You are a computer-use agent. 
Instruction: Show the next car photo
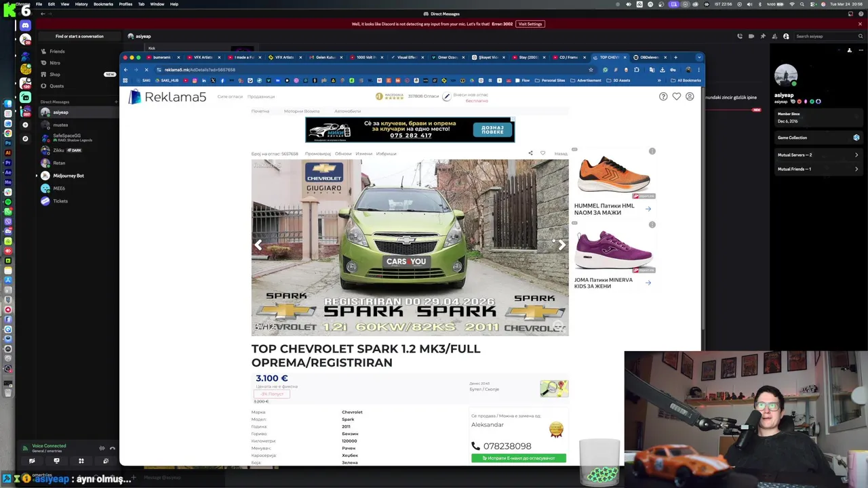(x=561, y=245)
